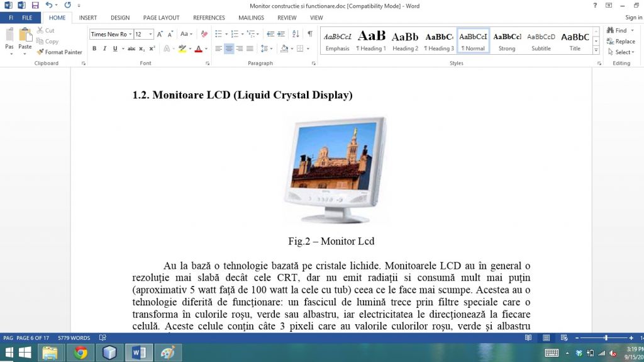Open the font name dropdown
644x362 pixels.
pyautogui.click(x=130, y=34)
